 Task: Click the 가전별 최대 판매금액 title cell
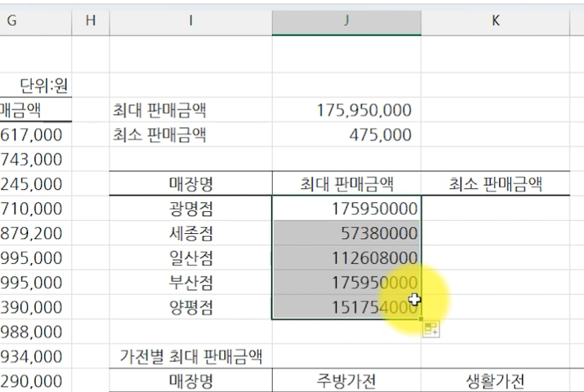coord(190,356)
